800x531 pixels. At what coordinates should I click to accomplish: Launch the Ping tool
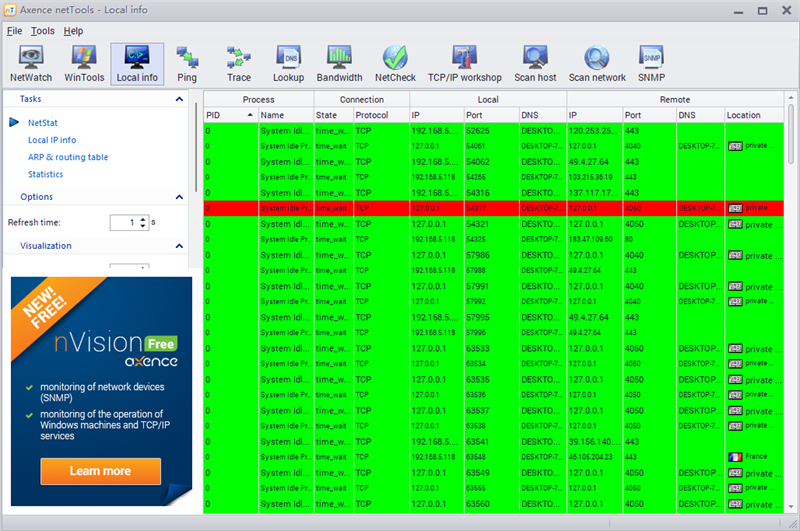(187, 64)
